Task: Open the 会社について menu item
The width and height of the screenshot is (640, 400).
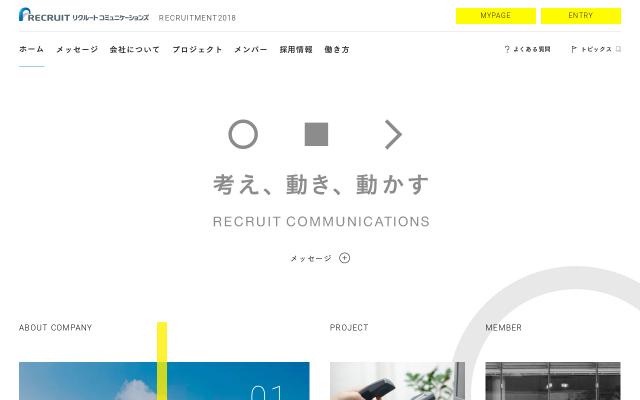Action: pyautogui.click(x=135, y=49)
